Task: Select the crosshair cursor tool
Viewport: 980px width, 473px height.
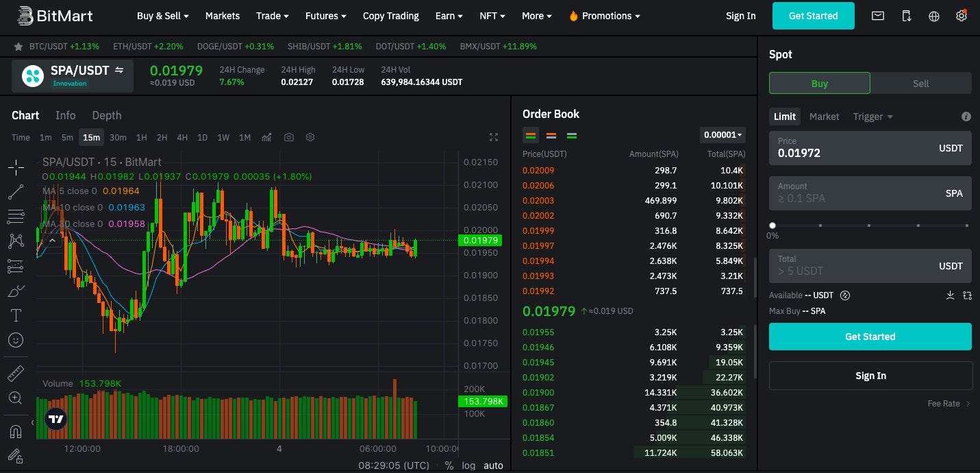Action: (x=16, y=167)
